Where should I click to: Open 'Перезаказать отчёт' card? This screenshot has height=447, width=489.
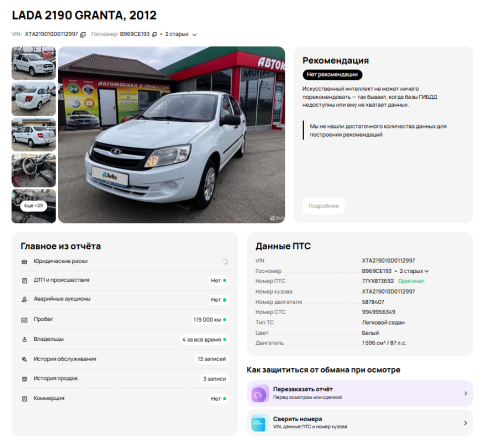click(x=360, y=393)
